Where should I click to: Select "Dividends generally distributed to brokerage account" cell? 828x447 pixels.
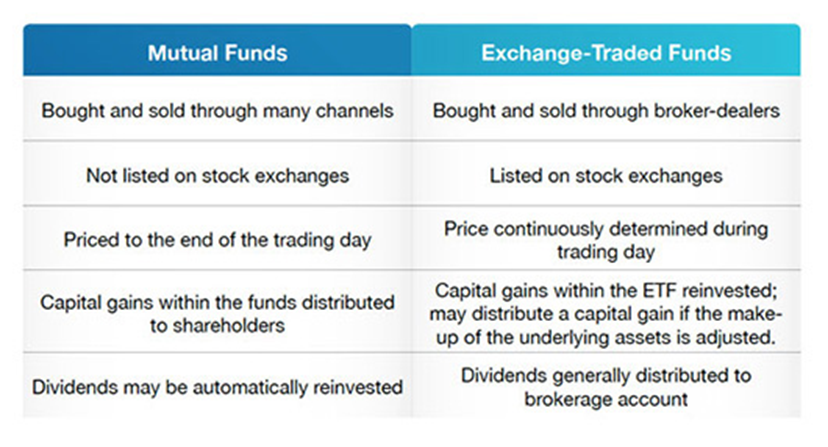606,387
